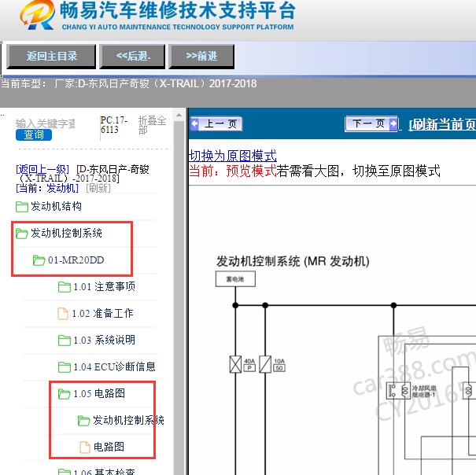Collapse nested 发动机控制系统 under 1.05
Screen dimensions: 476x475
click(128, 420)
